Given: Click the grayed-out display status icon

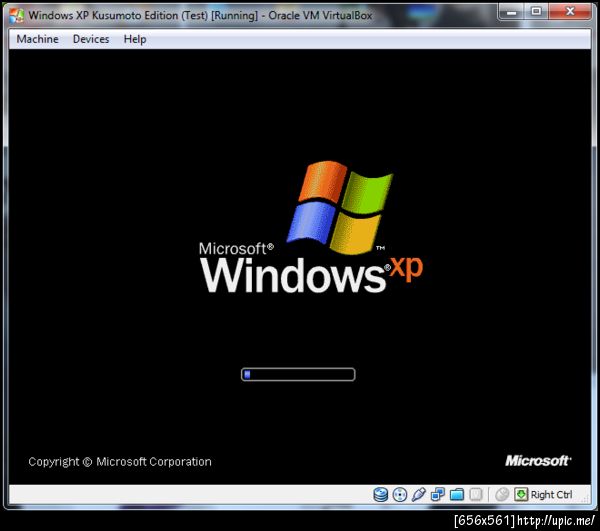Looking at the screenshot, I should point(476,495).
